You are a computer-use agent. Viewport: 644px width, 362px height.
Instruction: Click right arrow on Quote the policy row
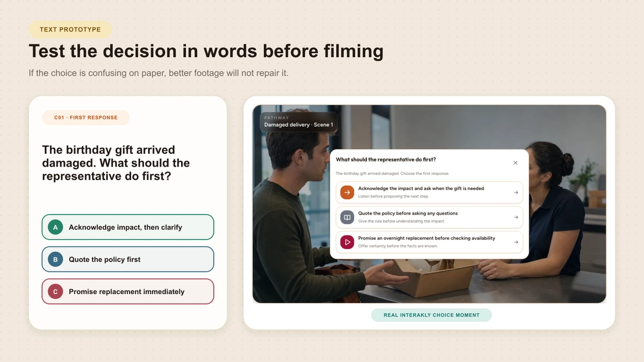click(516, 217)
